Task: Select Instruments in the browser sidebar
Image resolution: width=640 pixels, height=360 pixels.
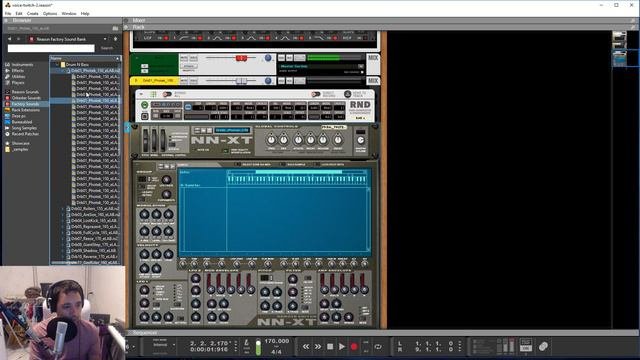Action: (22, 64)
